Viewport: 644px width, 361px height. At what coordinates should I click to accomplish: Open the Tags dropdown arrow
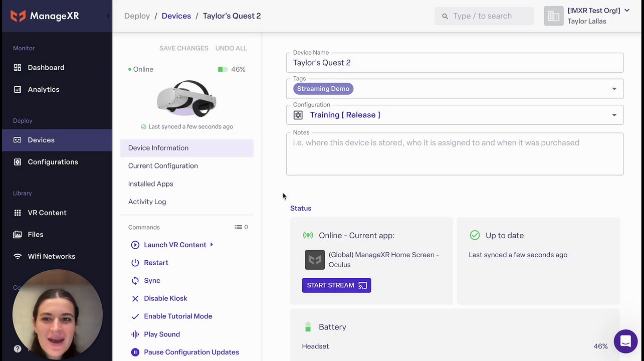(x=614, y=89)
